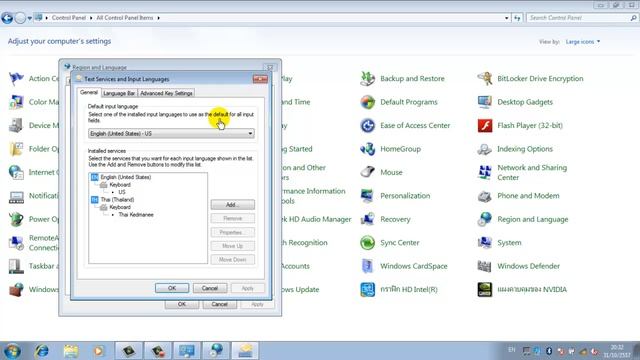
Task: Open Sync Center icon
Action: pyautogui.click(x=367, y=242)
